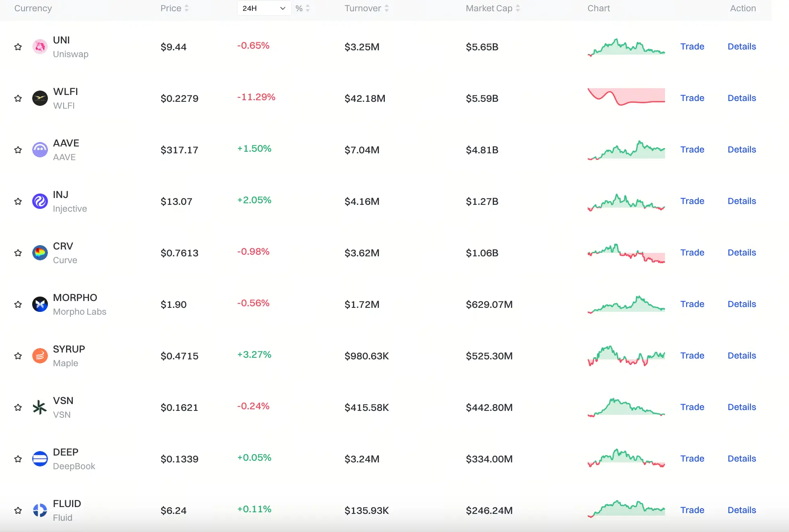The image size is (789, 532).
Task: Select Details for MORPHO
Action: (741, 304)
